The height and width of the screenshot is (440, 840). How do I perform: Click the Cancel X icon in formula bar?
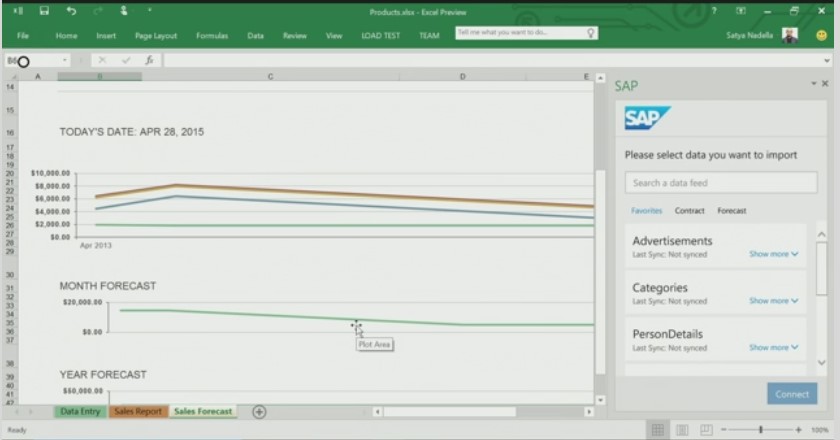tap(102, 60)
